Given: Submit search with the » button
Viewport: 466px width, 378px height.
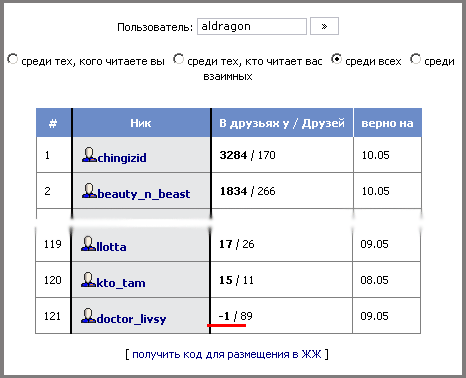Looking at the screenshot, I should click(324, 26).
